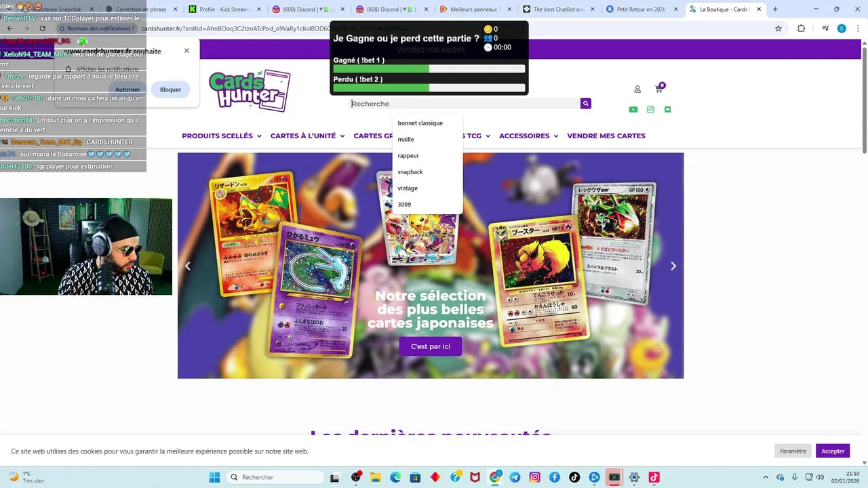Close the notification permission popup
This screenshot has width=868, height=488.
pos(186,51)
